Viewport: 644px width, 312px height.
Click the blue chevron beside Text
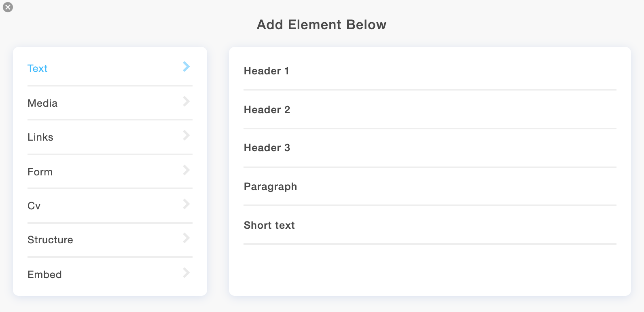pos(186,67)
